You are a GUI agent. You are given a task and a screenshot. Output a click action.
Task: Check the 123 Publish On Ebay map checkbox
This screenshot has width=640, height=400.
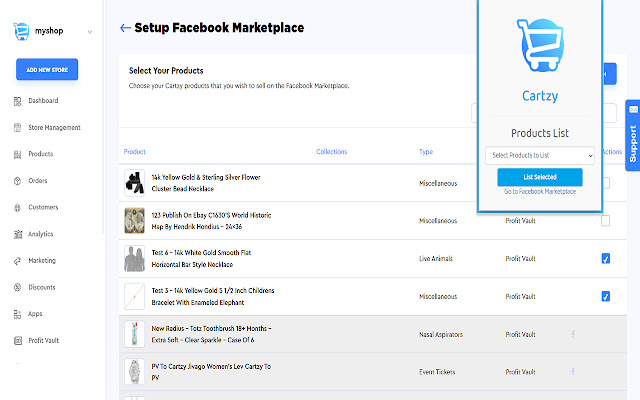coord(606,221)
